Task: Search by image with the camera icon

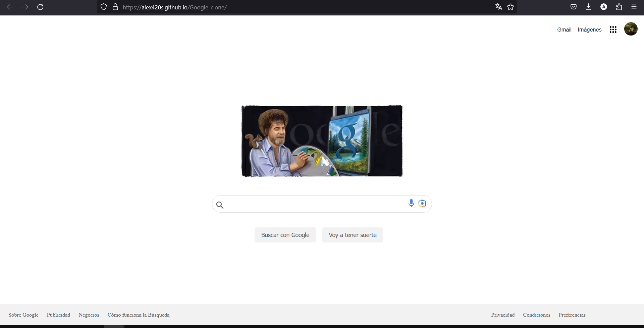Action: (422, 203)
